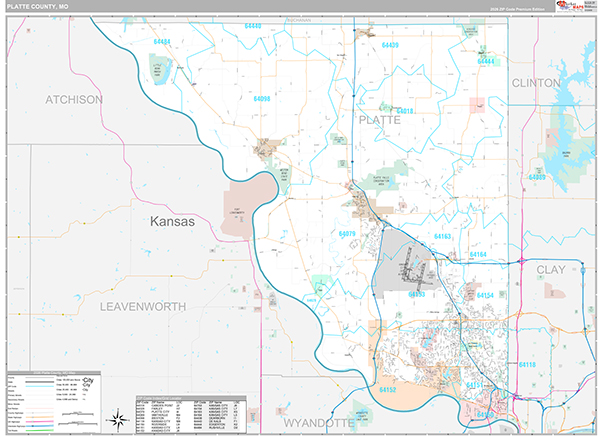Viewport: 600px width, 436px height.
Task: Click ZIP code 64444 label
Action: 486,61
